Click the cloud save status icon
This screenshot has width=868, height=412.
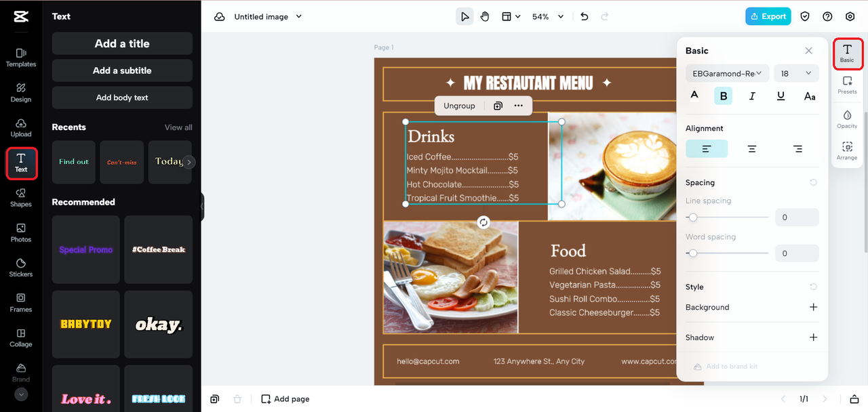click(220, 17)
